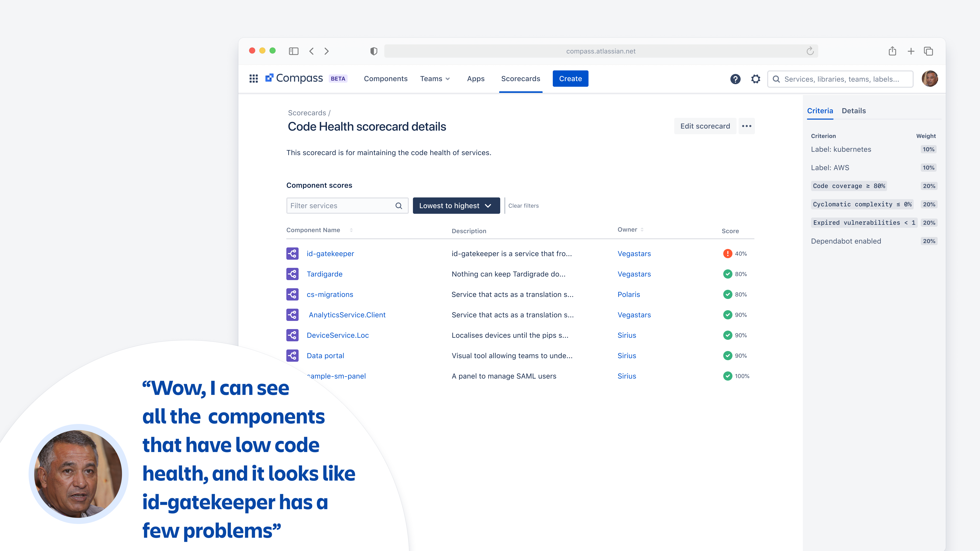The width and height of the screenshot is (980, 551).
Task: Click the id-gatekeeper component icon
Action: (292, 254)
